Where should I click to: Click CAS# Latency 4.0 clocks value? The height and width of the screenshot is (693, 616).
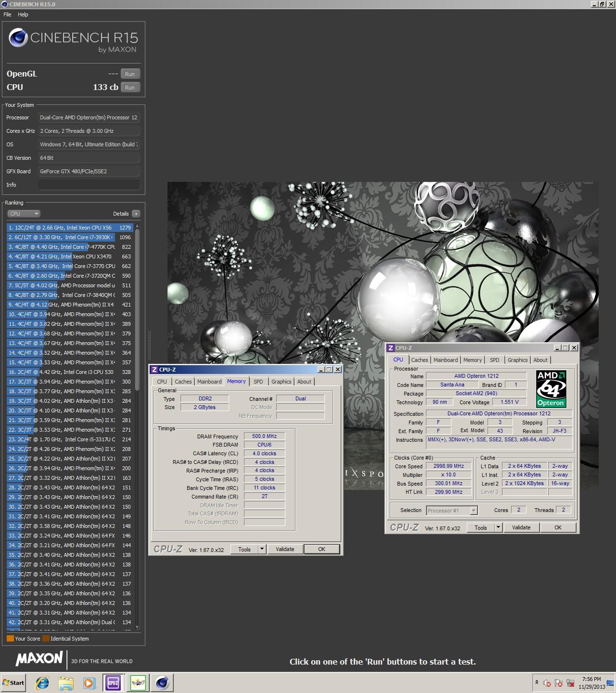265,453
